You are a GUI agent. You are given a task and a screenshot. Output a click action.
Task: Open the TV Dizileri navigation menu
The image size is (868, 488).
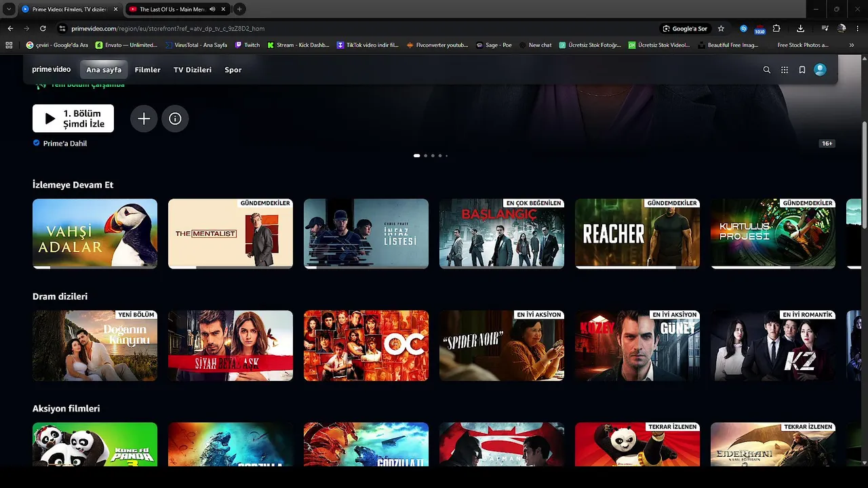pyautogui.click(x=193, y=70)
